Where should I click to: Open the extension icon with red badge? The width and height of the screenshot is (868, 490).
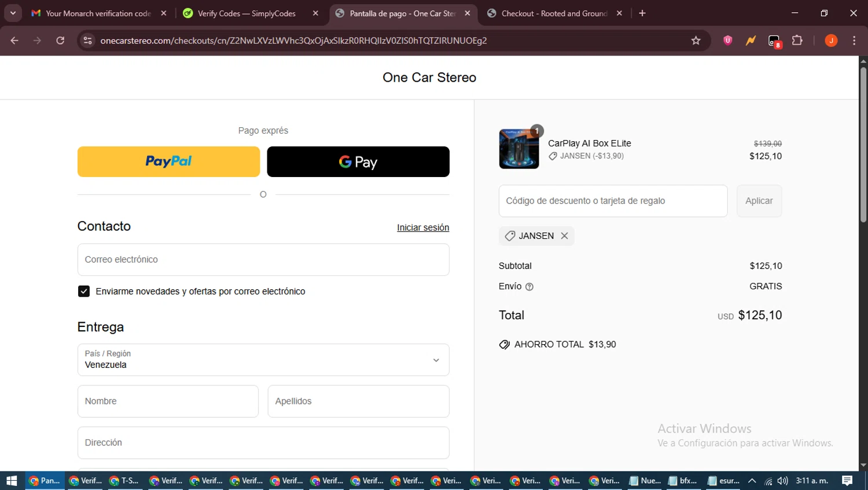tap(774, 41)
